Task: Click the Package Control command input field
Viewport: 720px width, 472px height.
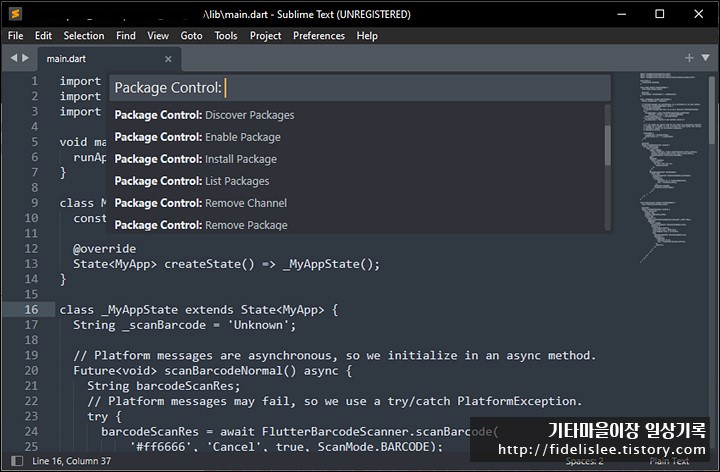Action: [360, 88]
